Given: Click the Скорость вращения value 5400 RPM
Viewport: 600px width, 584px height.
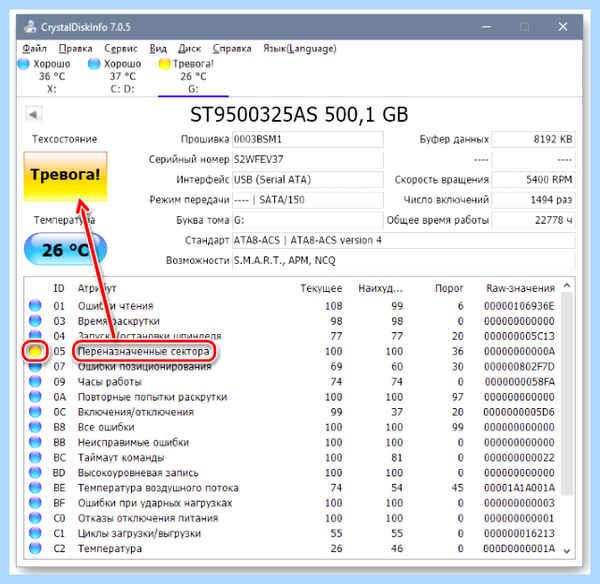Looking at the screenshot, I should click(533, 179).
